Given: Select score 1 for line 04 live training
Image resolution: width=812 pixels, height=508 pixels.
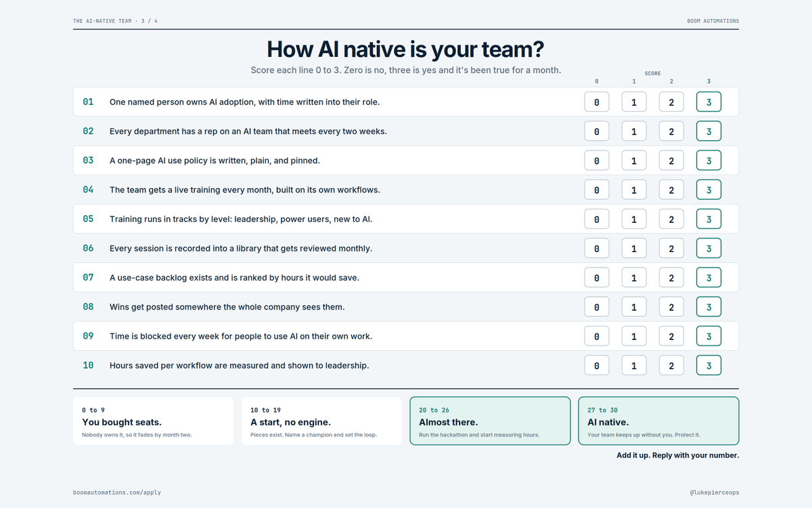Looking at the screenshot, I should tap(634, 190).
